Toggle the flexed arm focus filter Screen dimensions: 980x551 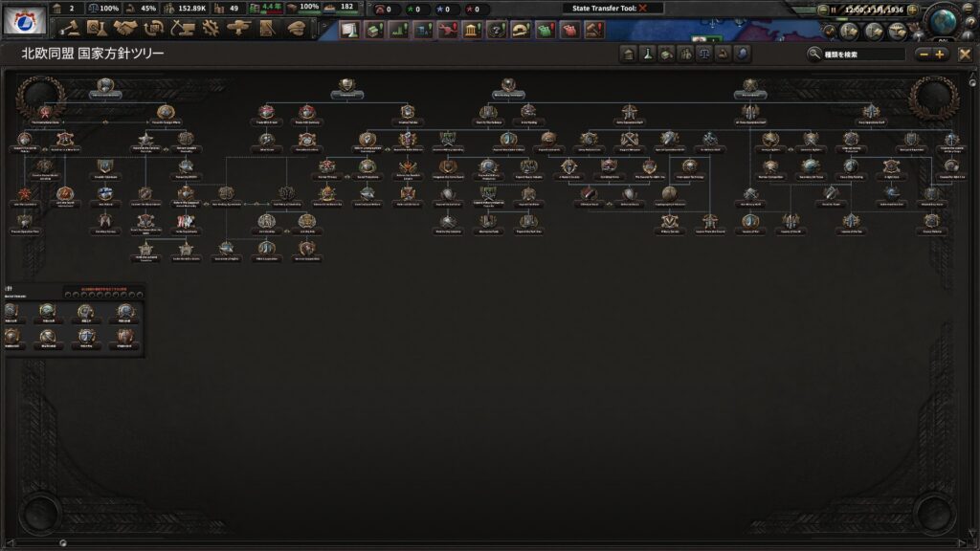(x=724, y=55)
